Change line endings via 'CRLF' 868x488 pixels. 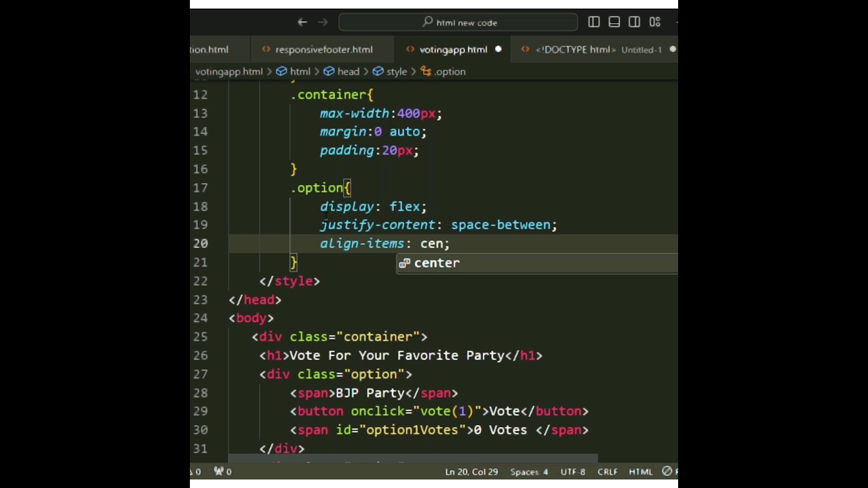(608, 472)
